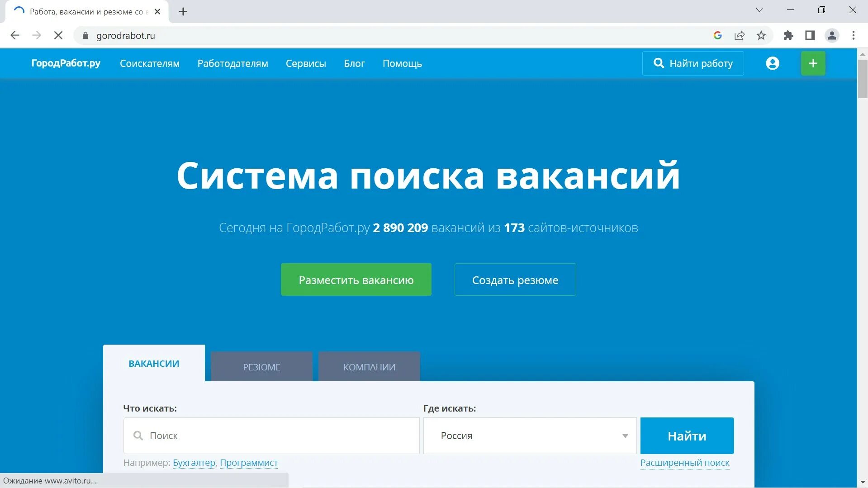Image resolution: width=868 pixels, height=488 pixels.
Task: Stop page loading with the X icon
Action: [58, 35]
